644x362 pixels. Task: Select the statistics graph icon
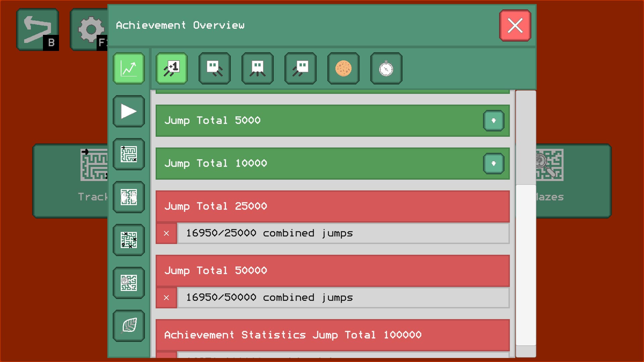coord(128,68)
